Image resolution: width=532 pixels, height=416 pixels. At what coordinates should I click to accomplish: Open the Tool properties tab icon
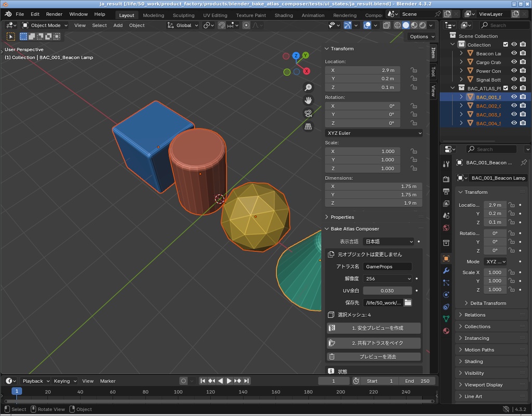coord(446,164)
